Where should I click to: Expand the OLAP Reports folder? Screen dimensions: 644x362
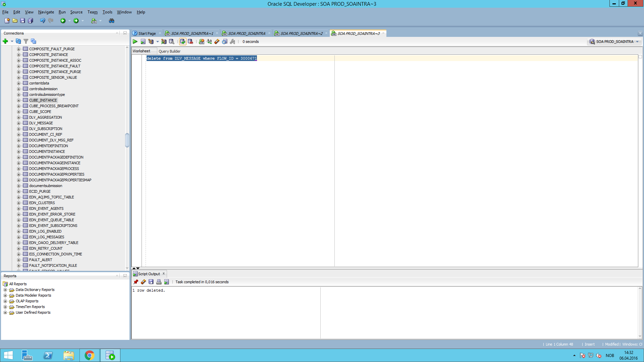[5, 301]
